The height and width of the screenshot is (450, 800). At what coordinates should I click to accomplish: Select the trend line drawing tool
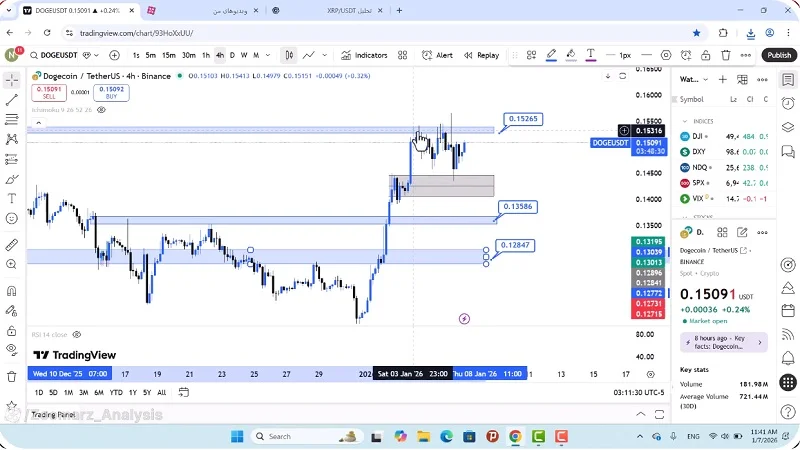pos(12,100)
